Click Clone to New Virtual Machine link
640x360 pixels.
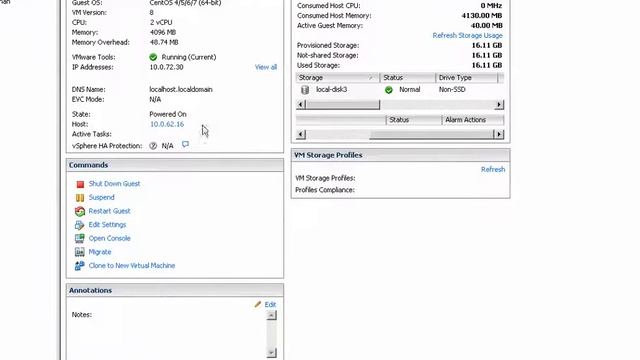coord(132,266)
